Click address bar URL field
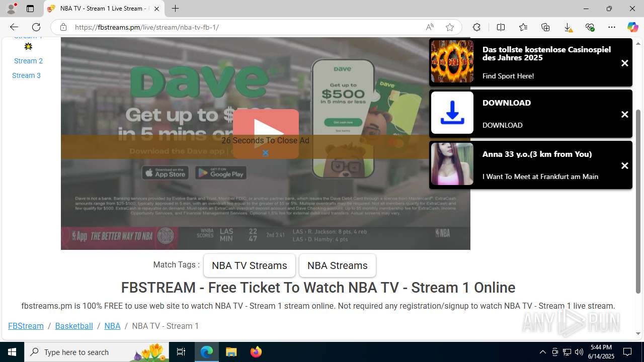Screen dimensions: 644x362 coord(247,27)
